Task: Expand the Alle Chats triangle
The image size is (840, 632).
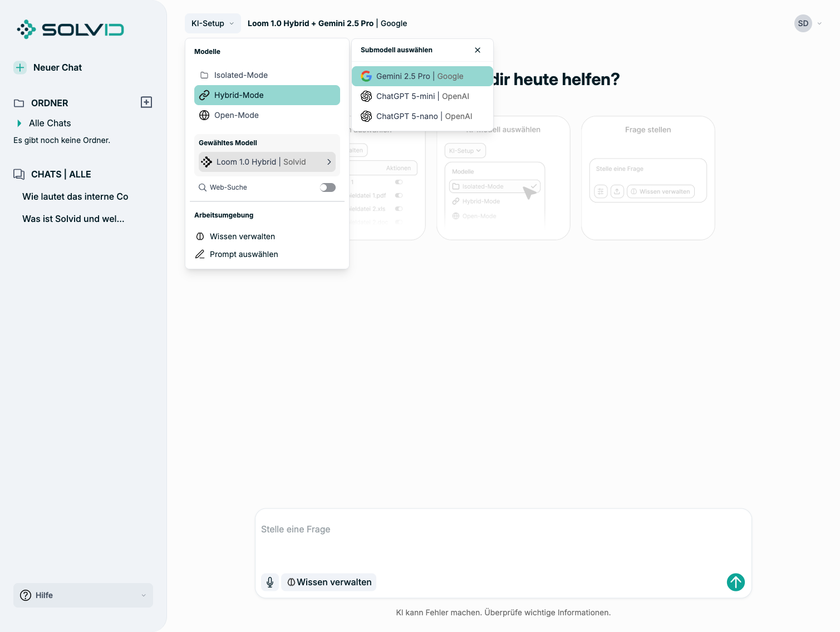Action: [19, 123]
